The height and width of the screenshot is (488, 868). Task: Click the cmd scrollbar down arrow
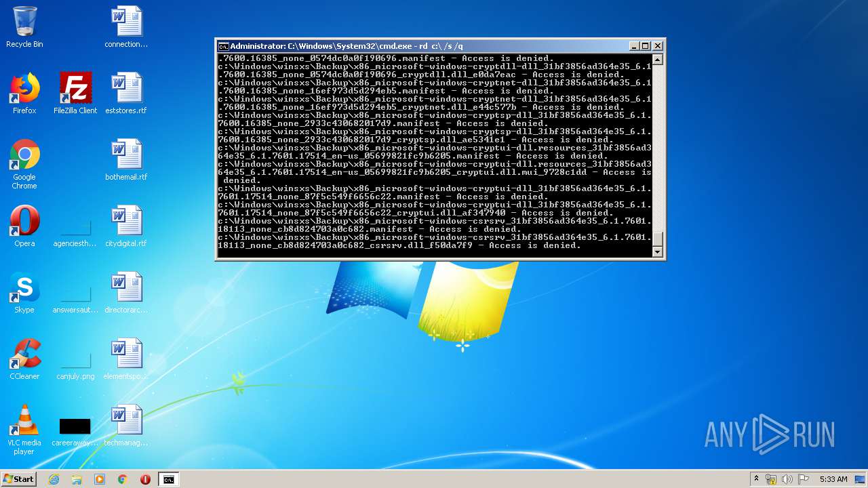[x=657, y=252]
